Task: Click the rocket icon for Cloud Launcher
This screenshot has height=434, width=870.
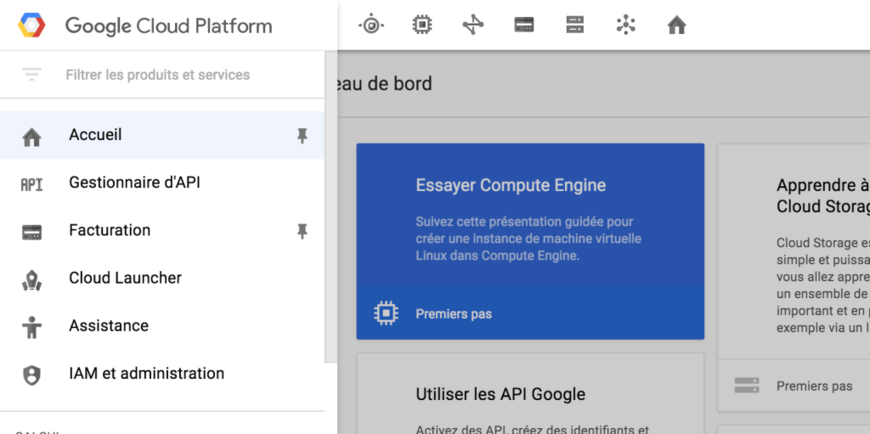Action: 32,280
